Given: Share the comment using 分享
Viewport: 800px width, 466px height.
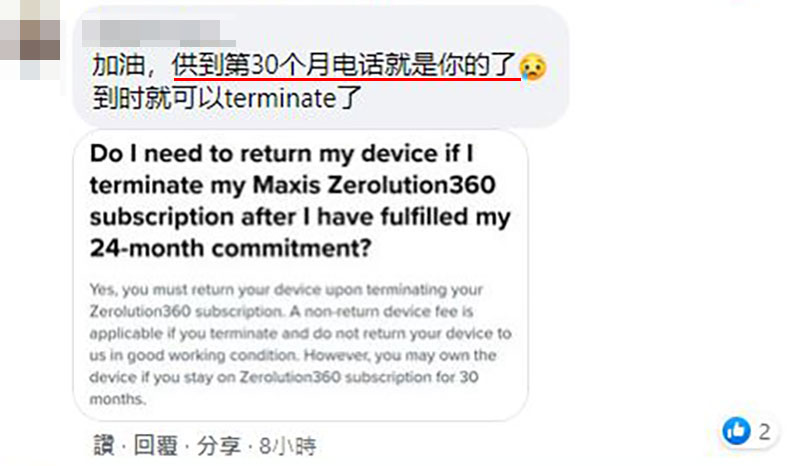Looking at the screenshot, I should [x=219, y=446].
